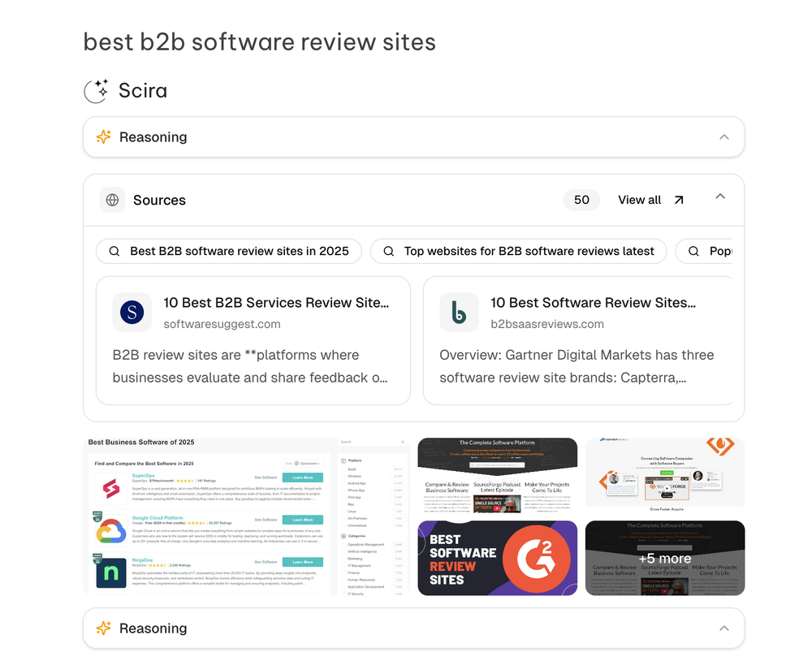Open the G2 Best Software Review Sites thumbnail

pos(498,558)
